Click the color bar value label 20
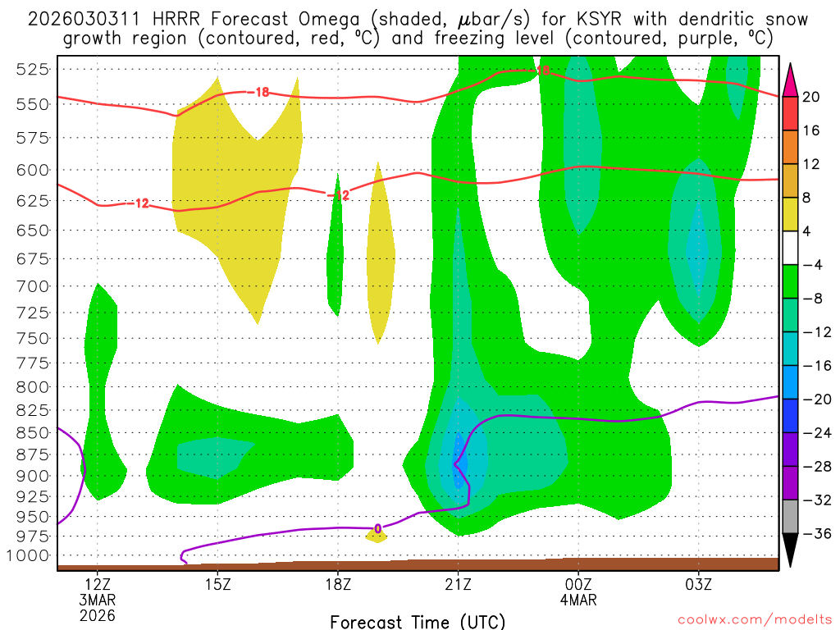The width and height of the screenshot is (840, 630). 811,97
